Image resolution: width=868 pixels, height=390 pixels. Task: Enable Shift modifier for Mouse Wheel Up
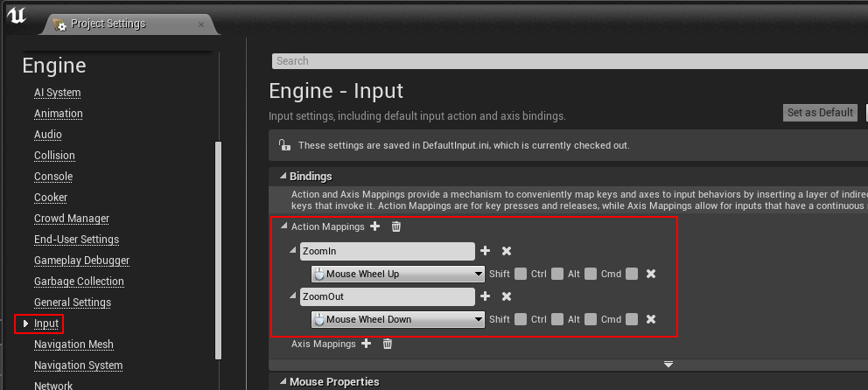point(521,274)
